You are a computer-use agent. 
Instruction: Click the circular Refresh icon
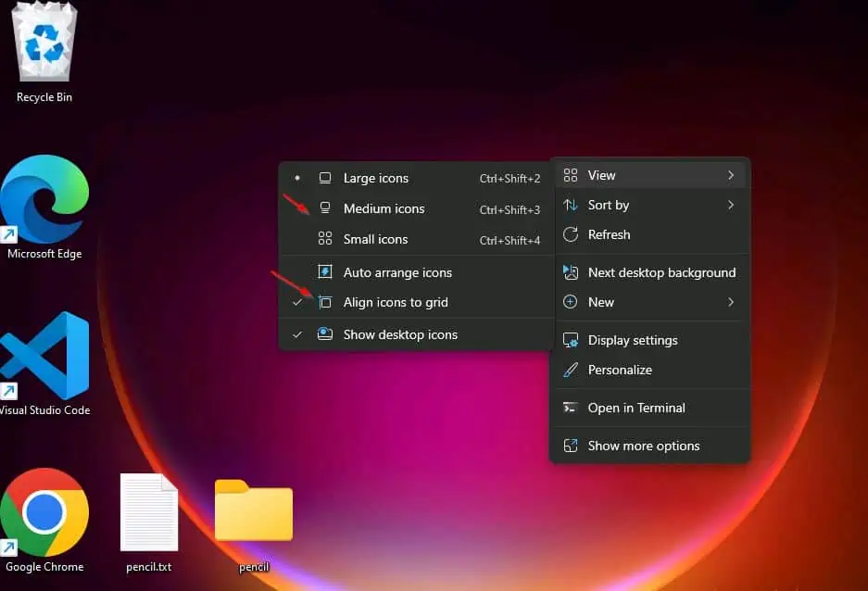(571, 234)
